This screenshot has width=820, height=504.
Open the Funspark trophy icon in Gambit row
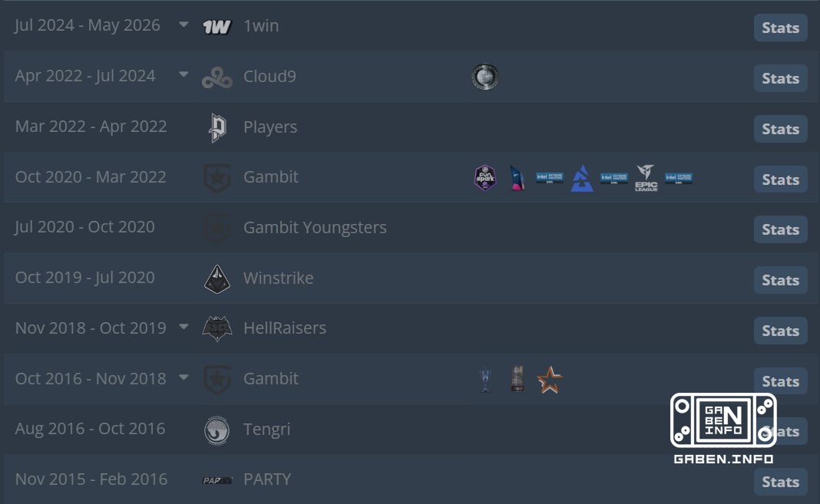(x=484, y=178)
